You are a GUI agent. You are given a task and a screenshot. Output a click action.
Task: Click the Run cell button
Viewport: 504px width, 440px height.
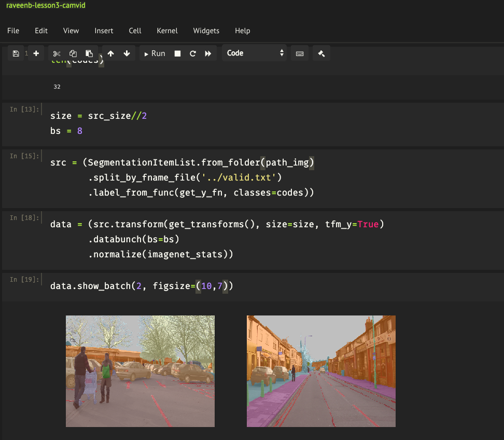tap(155, 53)
